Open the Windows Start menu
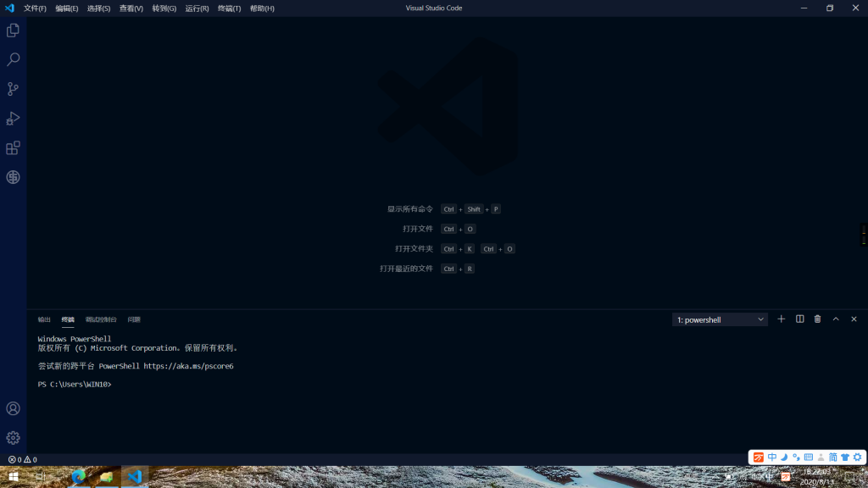 coord(14,476)
